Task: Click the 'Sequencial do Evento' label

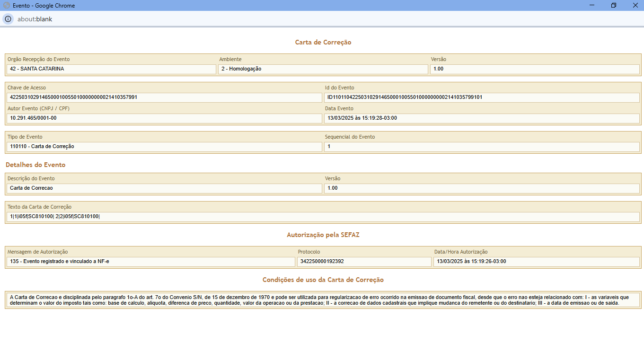Action: tap(350, 137)
